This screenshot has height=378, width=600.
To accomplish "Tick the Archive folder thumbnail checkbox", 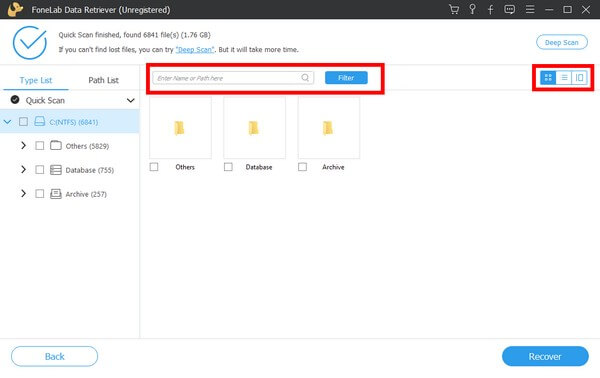I will pos(302,167).
